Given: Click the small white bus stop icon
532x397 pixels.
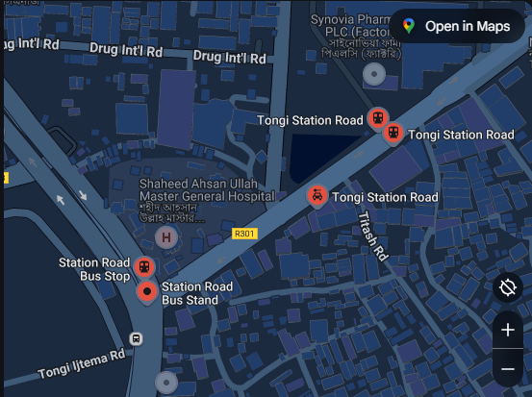Looking at the screenshot, I should [136, 338].
